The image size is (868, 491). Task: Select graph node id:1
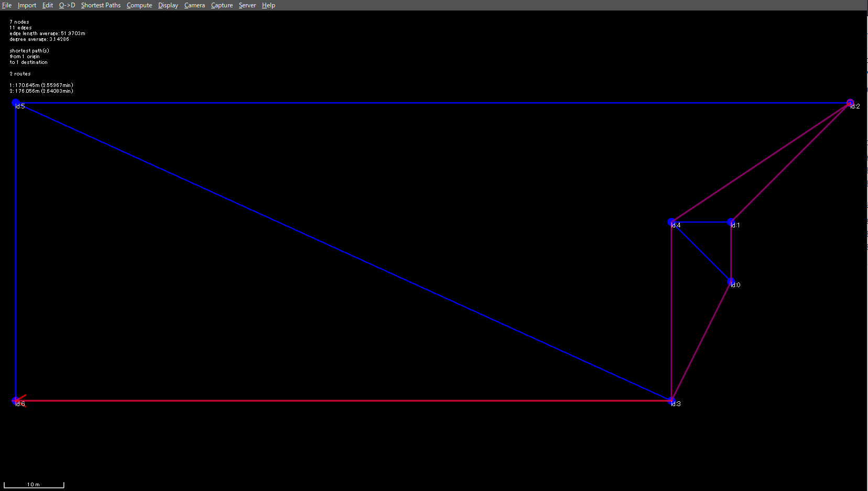pos(731,222)
